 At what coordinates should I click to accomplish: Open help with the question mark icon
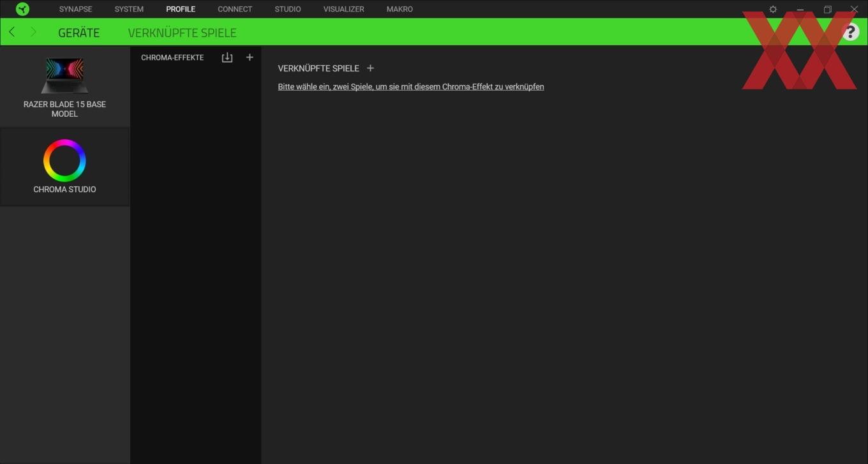pyautogui.click(x=850, y=32)
